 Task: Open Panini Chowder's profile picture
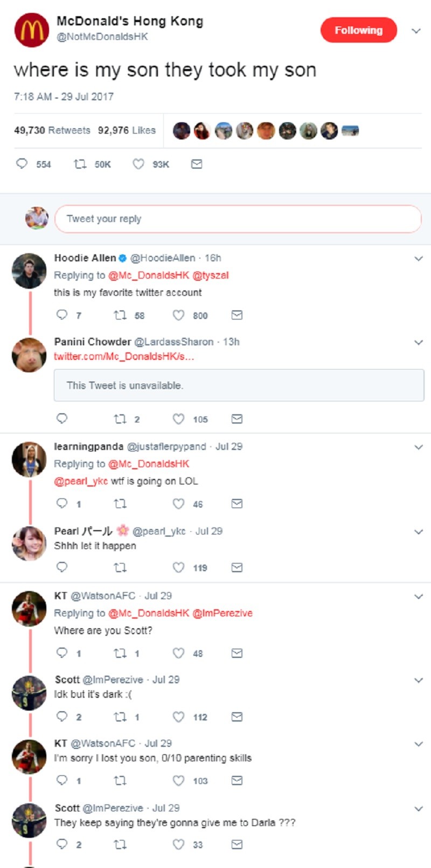(29, 355)
